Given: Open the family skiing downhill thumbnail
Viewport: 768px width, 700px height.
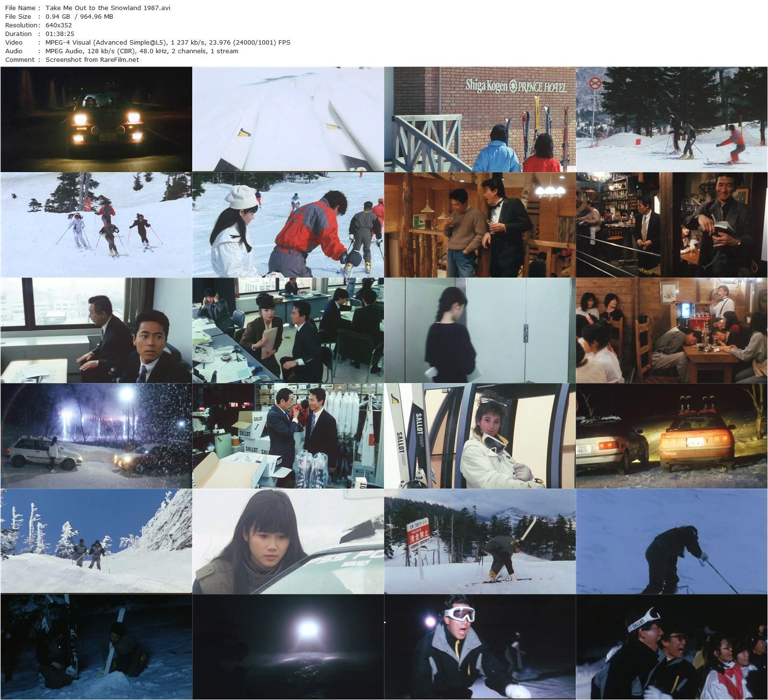Looking at the screenshot, I should (96, 225).
